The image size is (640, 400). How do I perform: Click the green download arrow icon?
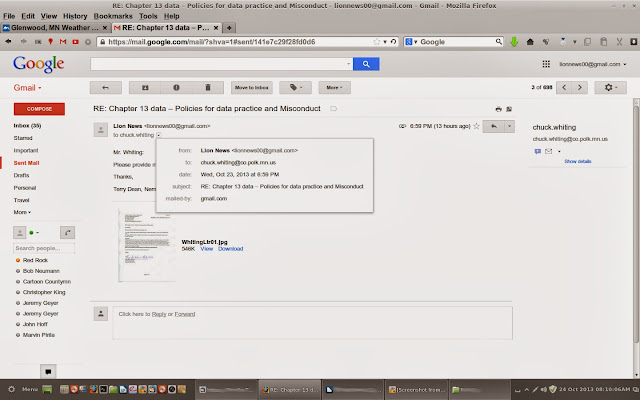(x=514, y=42)
